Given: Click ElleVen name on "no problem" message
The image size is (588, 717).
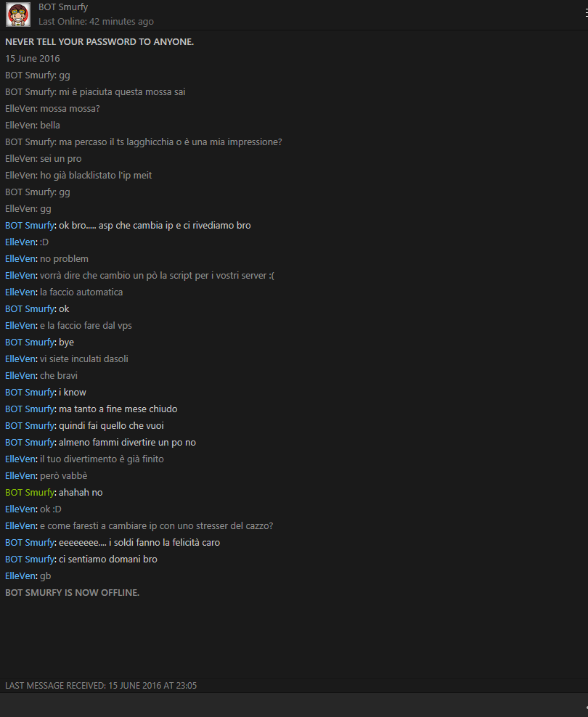Looking at the screenshot, I should (20, 259).
